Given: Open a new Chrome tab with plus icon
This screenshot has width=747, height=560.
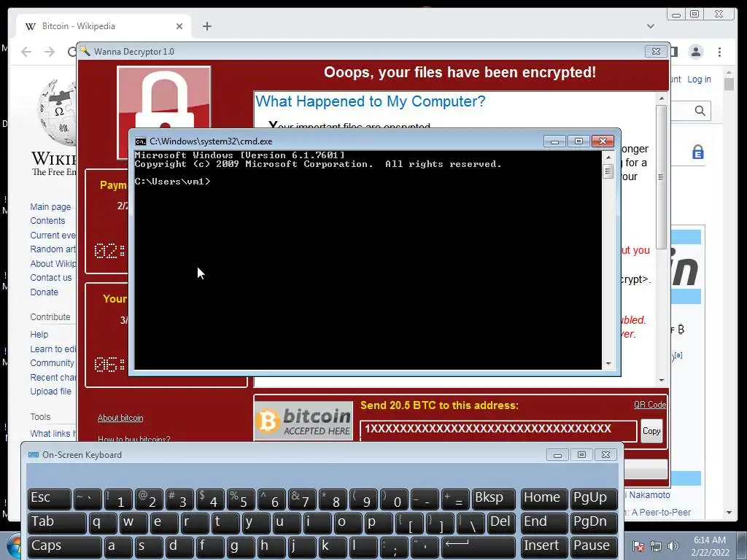Looking at the screenshot, I should (206, 26).
